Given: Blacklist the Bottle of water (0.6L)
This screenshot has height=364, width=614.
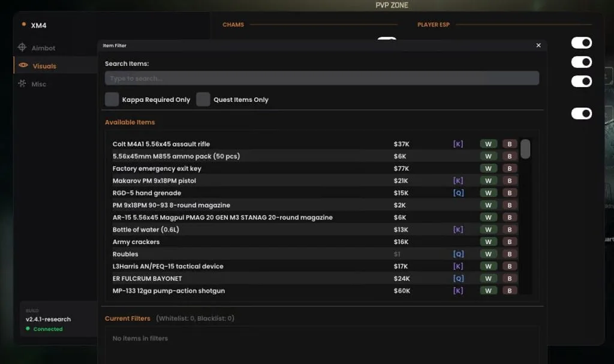Looking at the screenshot, I should pos(510,230).
